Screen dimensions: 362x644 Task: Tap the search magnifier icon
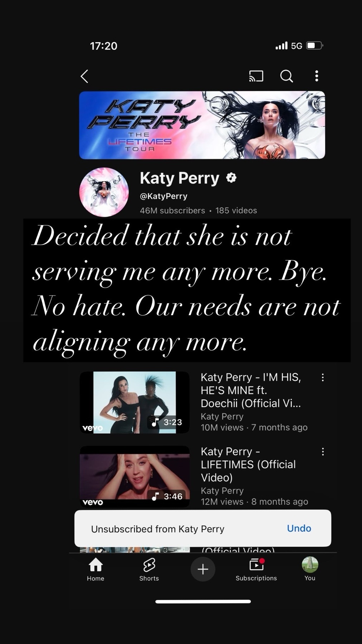pos(287,76)
